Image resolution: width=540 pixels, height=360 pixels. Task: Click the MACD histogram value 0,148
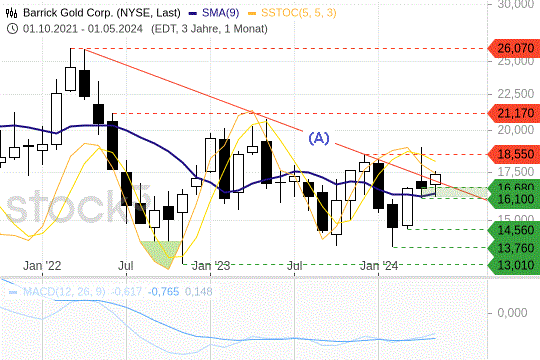point(199,292)
